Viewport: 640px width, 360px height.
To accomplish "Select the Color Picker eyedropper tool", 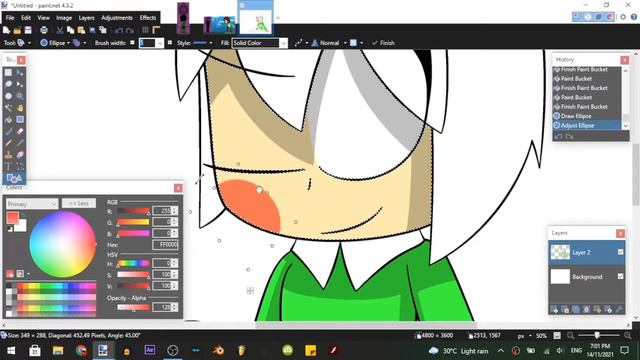I will point(20,143).
